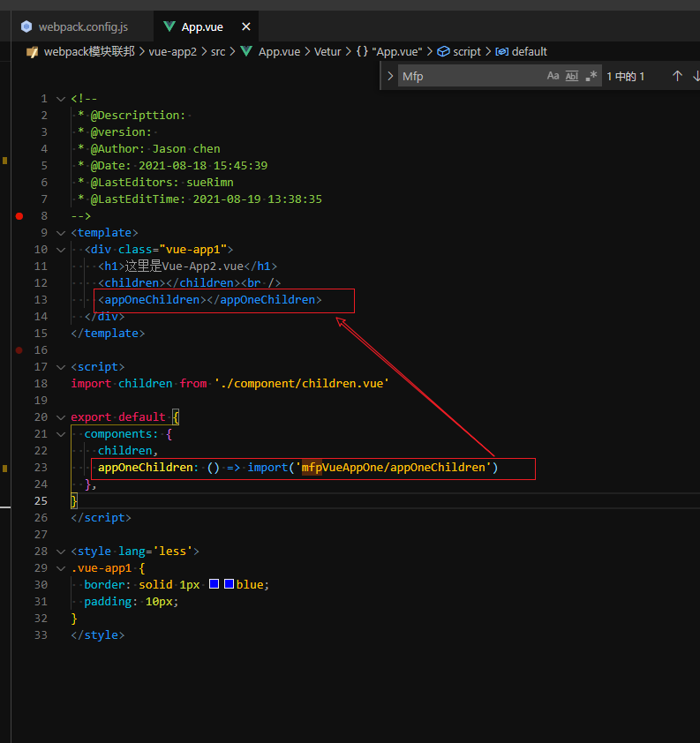700x743 pixels.
Task: Select the script breadcrumb symbol
Action: pos(467,52)
